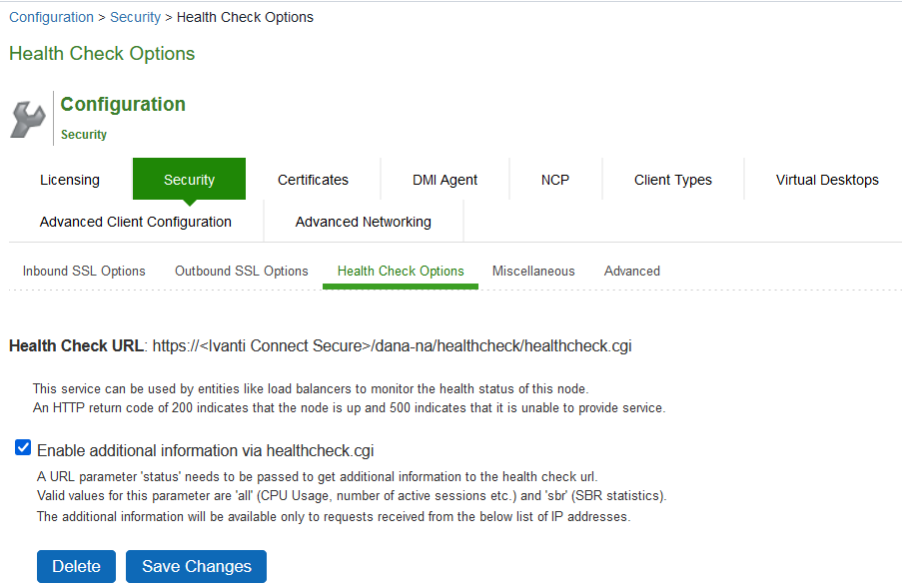902x588 pixels.
Task: Switch to Outbound SSL Options sub-tab
Action: click(241, 271)
